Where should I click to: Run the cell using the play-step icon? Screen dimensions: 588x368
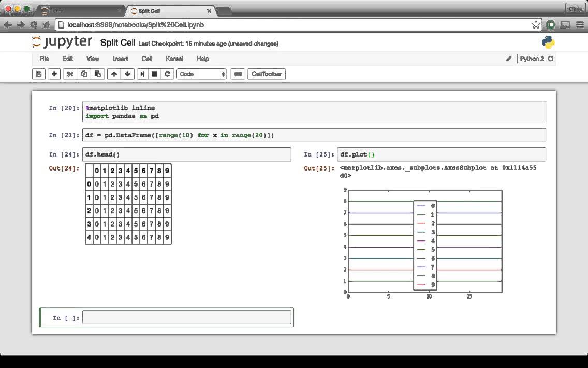142,74
